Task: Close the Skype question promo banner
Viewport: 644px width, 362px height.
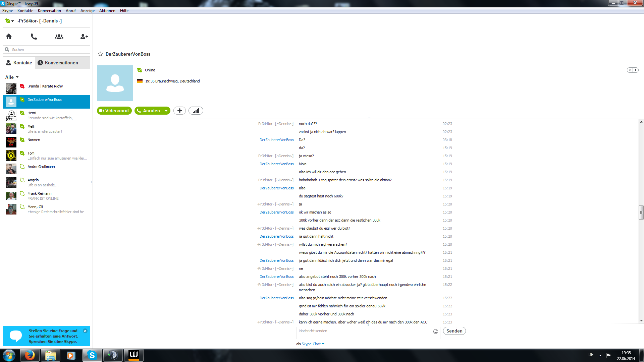Action: click(x=85, y=331)
